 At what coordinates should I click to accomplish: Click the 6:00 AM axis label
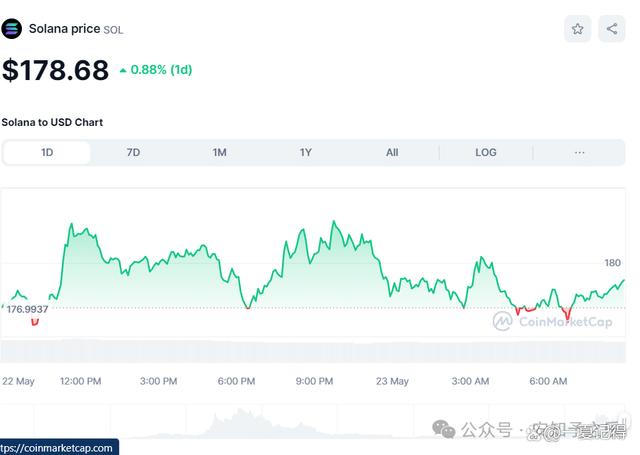pyautogui.click(x=548, y=381)
